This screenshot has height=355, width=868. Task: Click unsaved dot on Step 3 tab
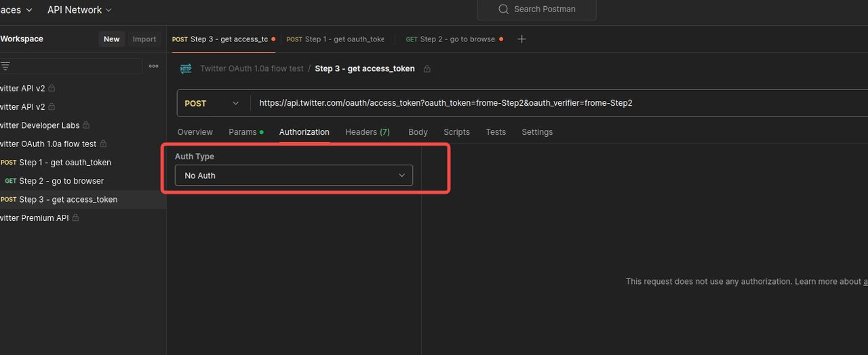pos(273,39)
